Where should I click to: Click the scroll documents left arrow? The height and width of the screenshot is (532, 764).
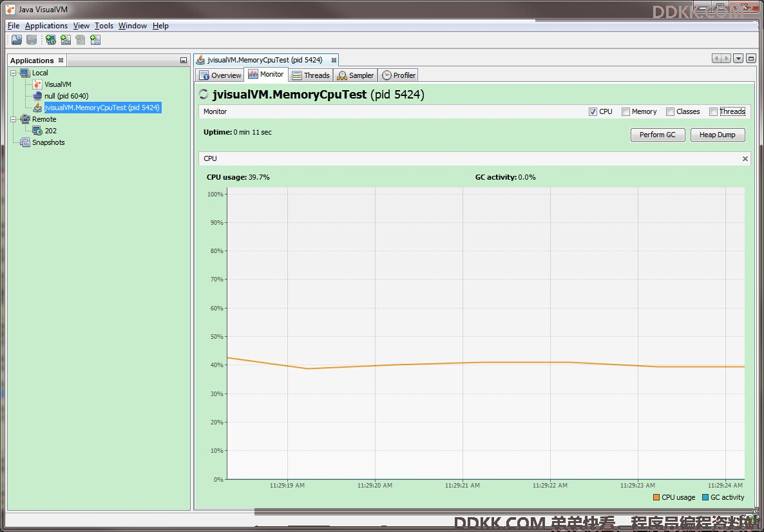pos(717,59)
